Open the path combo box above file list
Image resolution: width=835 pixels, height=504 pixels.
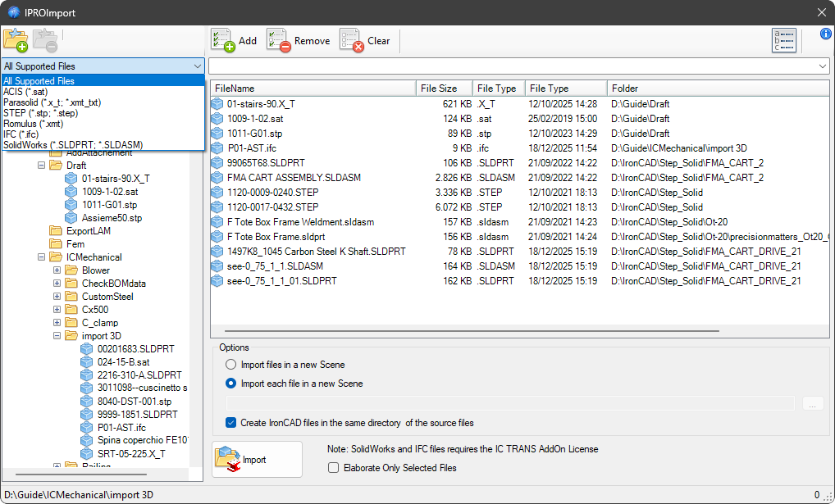pos(823,66)
